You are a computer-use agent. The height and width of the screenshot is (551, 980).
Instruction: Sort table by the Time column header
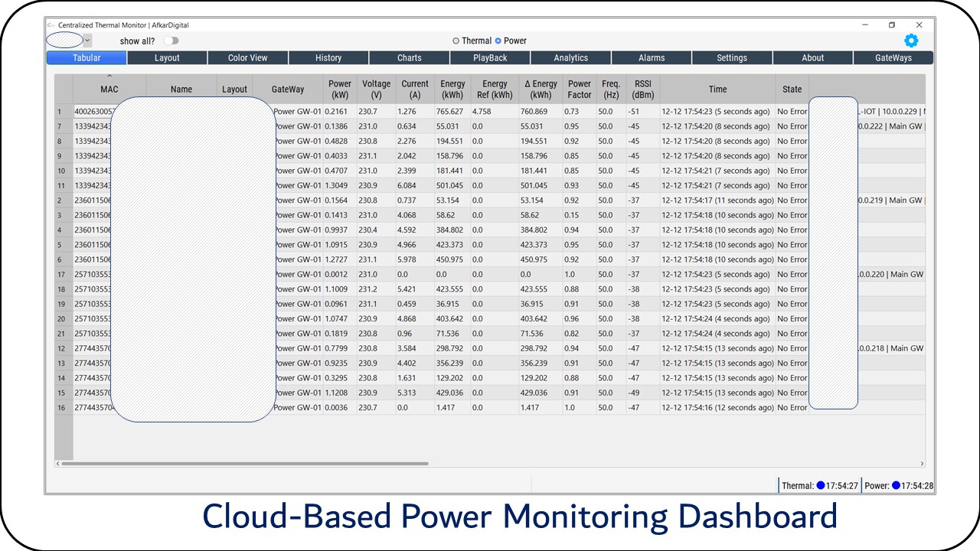(x=717, y=90)
